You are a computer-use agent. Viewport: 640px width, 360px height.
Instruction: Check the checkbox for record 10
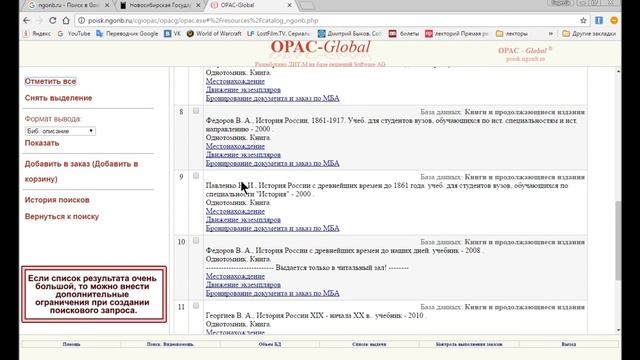[196, 241]
